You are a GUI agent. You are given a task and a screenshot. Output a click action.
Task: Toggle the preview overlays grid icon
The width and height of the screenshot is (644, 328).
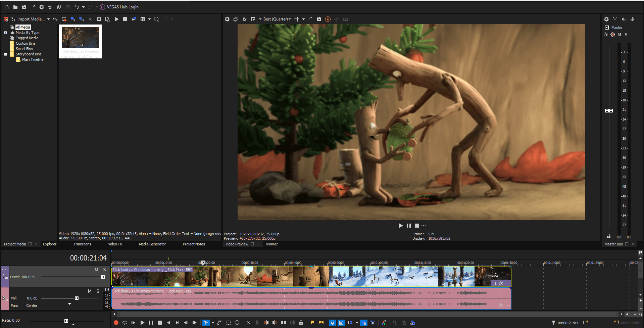[x=297, y=19]
